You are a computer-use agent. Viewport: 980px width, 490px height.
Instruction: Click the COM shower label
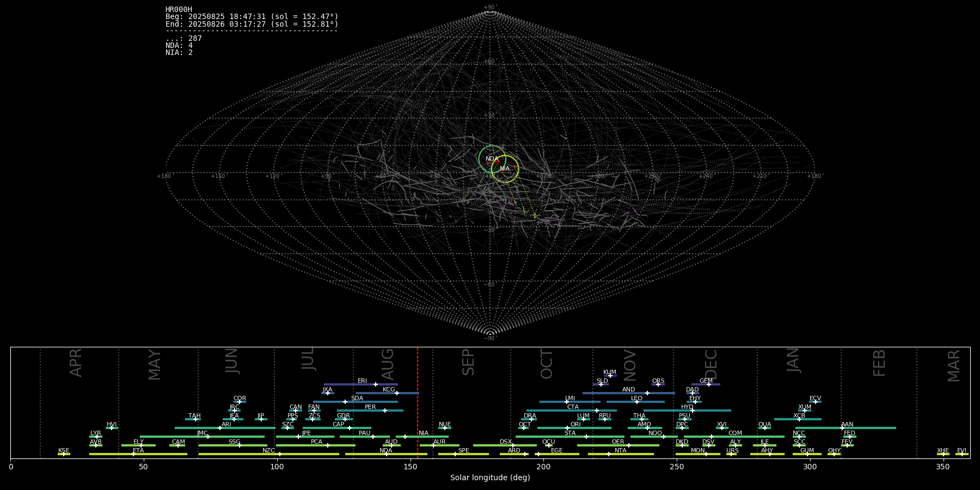pyautogui.click(x=735, y=433)
